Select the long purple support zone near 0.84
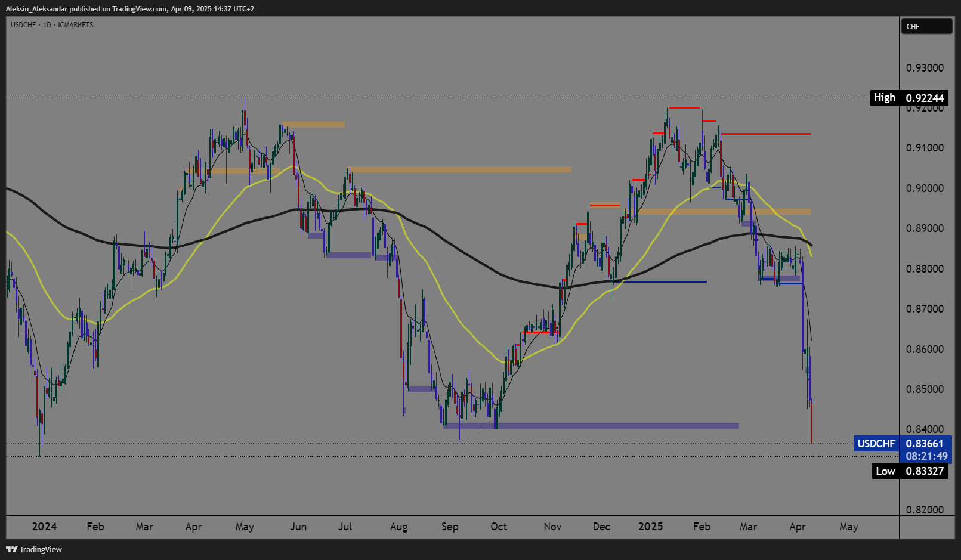The width and height of the screenshot is (961, 560). (592, 426)
